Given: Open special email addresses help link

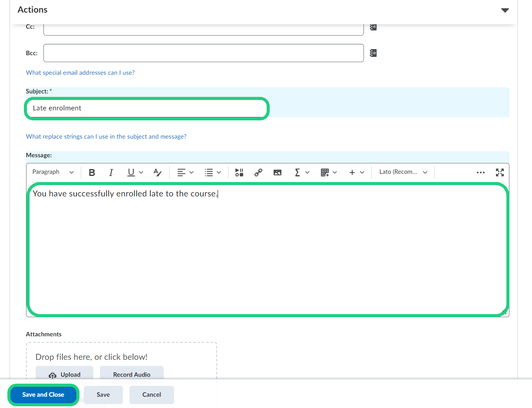Looking at the screenshot, I should pos(80,73).
